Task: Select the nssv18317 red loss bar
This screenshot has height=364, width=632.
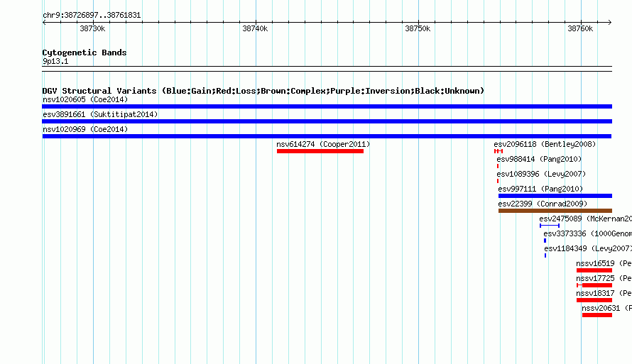Action: 594,300
